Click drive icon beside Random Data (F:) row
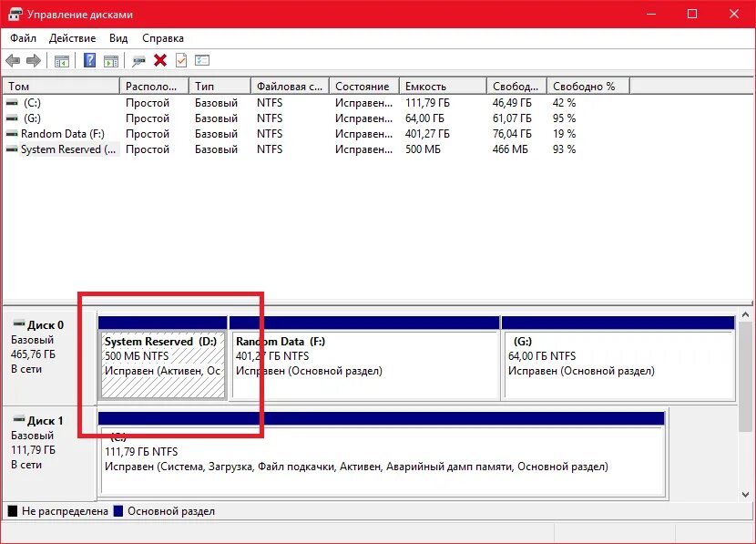The height and width of the screenshot is (544, 756). (x=12, y=134)
